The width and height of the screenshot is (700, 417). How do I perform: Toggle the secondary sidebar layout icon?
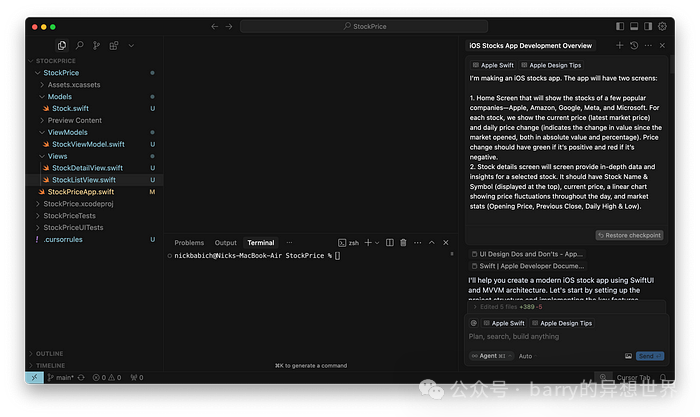[648, 26]
